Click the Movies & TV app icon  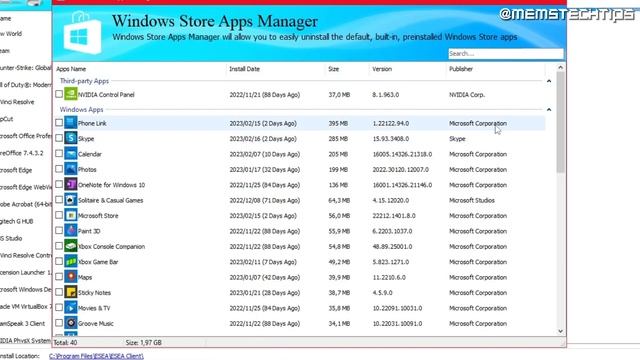click(71, 308)
